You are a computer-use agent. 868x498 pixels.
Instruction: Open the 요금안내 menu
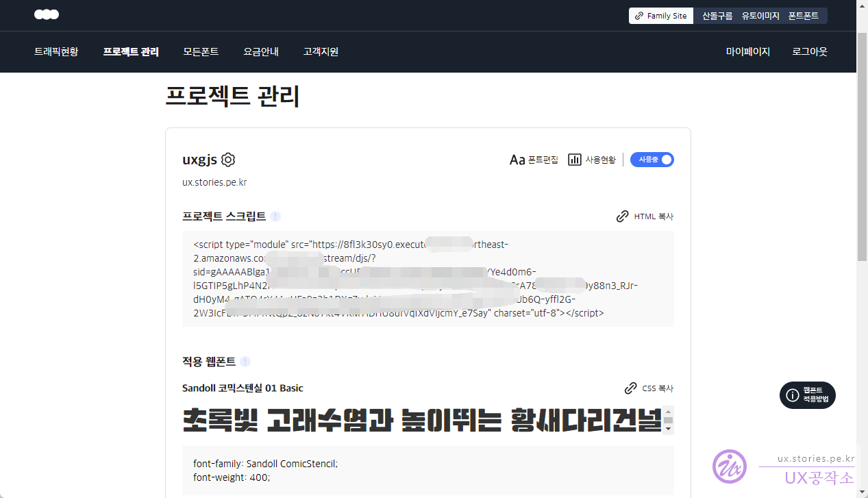[261, 51]
